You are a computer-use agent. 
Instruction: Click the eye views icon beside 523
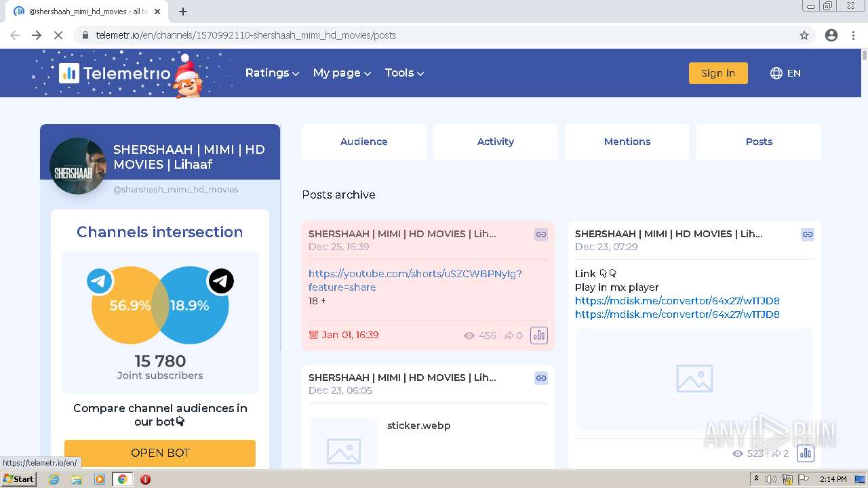point(738,453)
